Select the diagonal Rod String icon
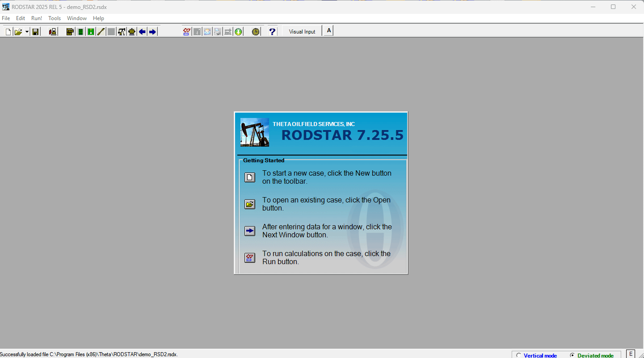 (101, 32)
